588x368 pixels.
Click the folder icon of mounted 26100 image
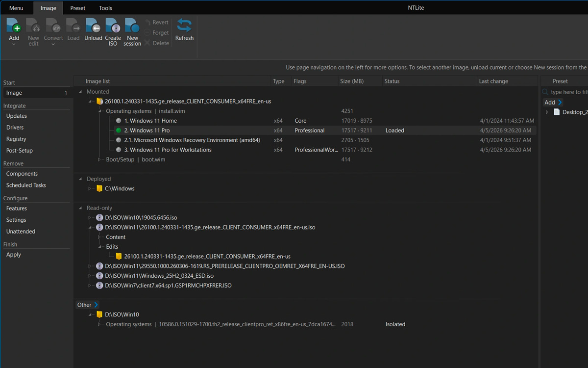[99, 101]
